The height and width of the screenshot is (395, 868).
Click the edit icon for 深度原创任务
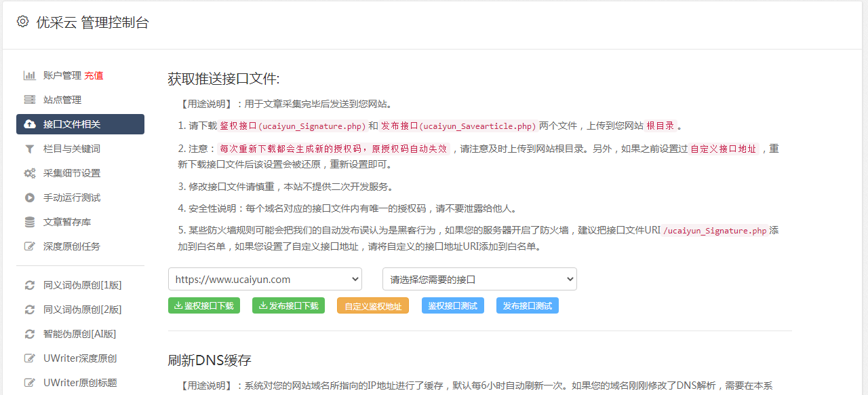pos(30,246)
